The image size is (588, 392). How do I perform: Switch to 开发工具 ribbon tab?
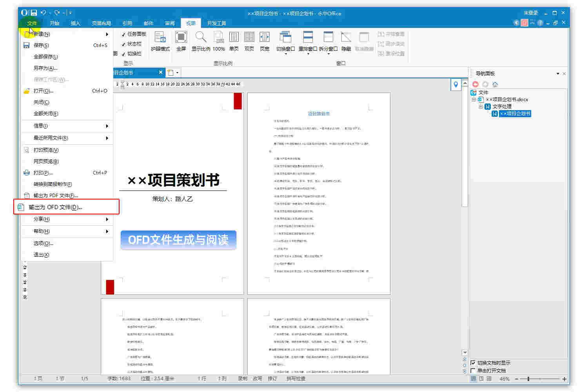coord(217,23)
